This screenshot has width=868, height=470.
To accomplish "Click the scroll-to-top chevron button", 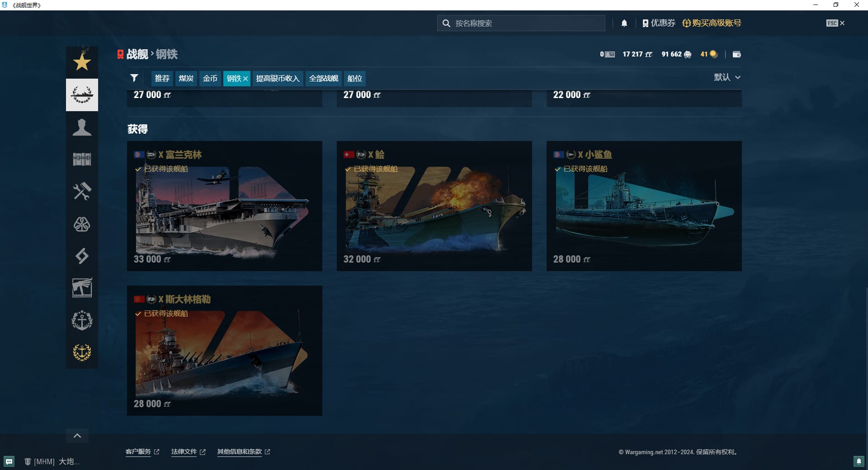I will coord(77,436).
